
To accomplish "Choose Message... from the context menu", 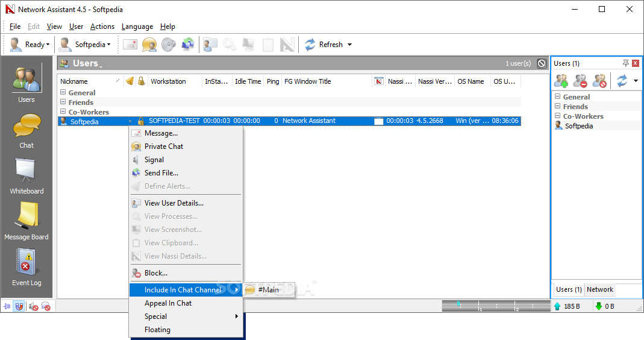I will (186, 133).
